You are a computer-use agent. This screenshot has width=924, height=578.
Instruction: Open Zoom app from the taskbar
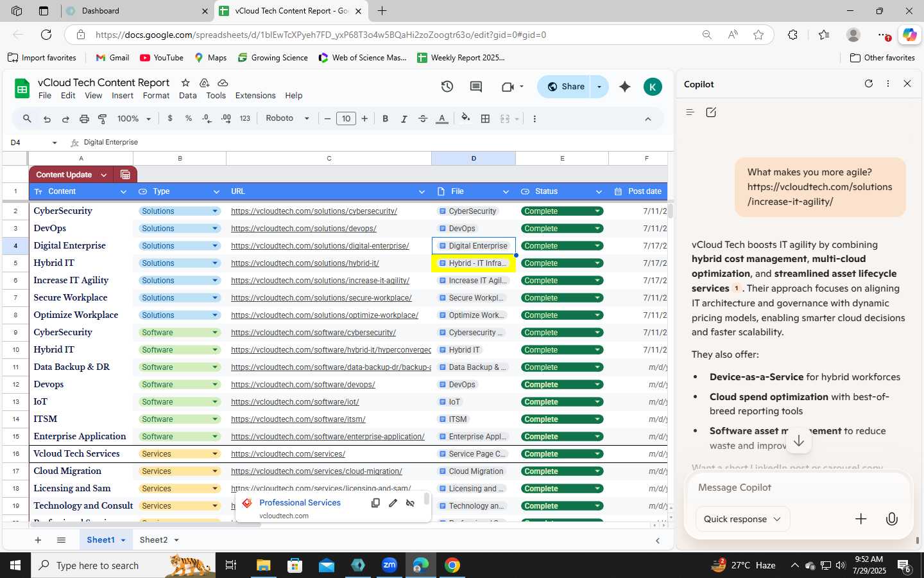click(x=389, y=565)
